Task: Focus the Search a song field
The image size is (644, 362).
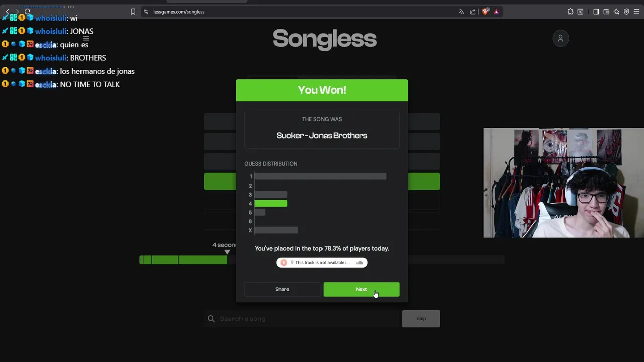Action: tap(302, 319)
